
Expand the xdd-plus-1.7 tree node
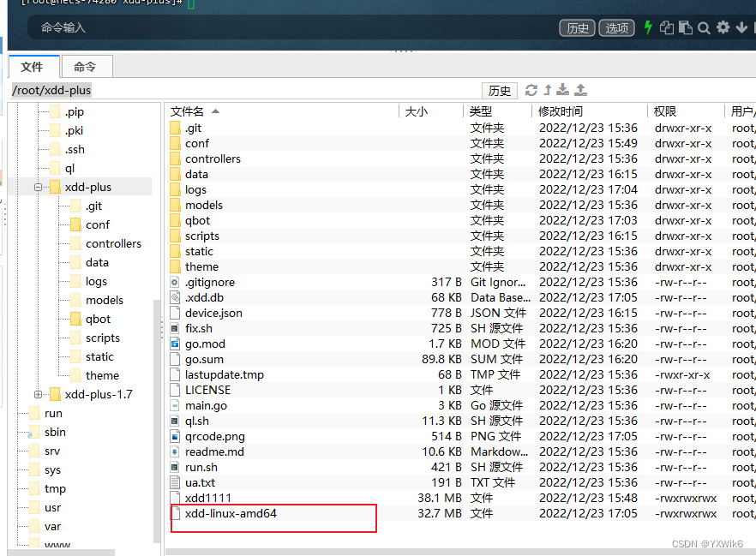[x=38, y=394]
